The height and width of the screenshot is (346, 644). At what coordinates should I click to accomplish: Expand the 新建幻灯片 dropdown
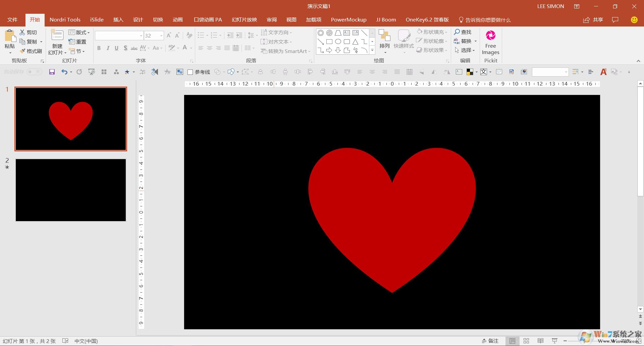[65, 53]
